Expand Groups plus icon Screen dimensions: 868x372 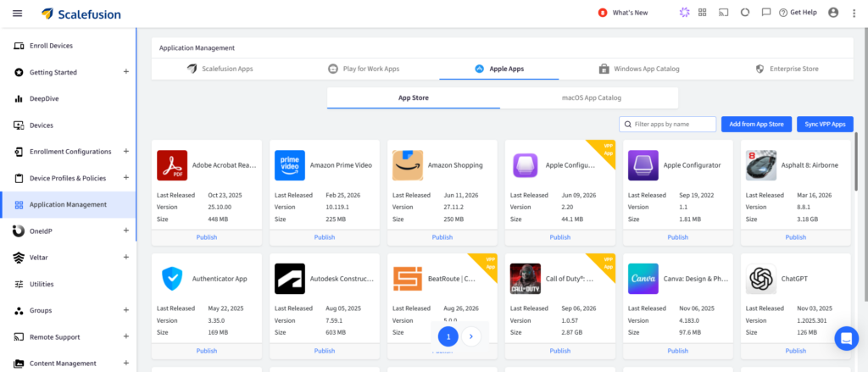point(125,310)
